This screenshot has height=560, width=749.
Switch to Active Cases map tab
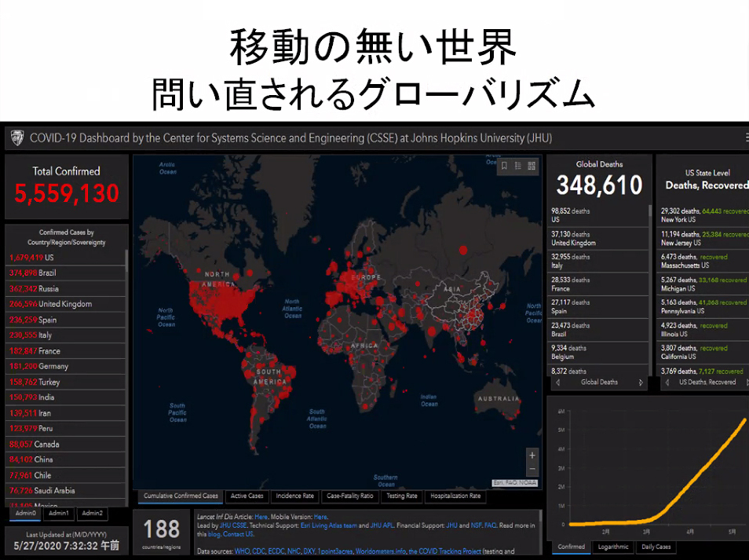247,496
